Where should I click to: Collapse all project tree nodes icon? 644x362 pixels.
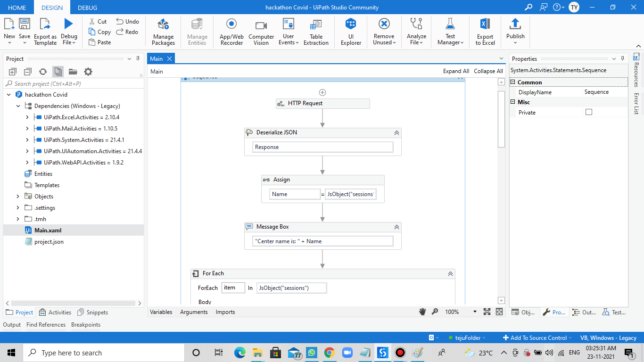click(28, 72)
